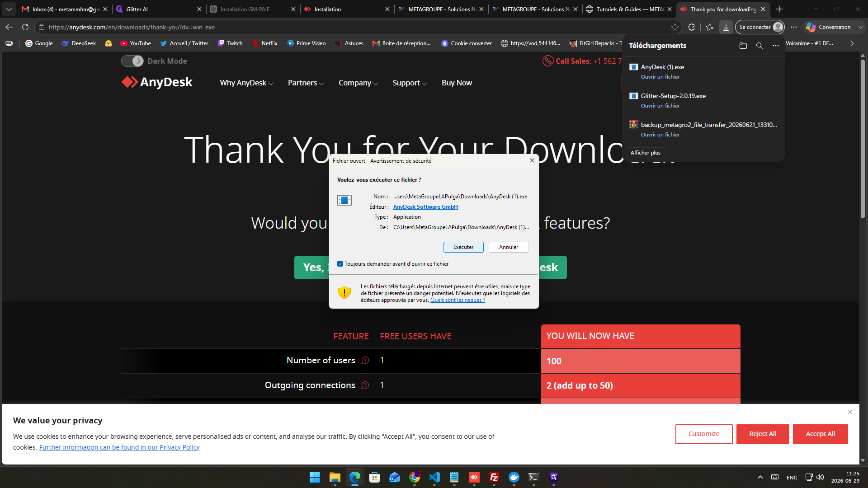
Task: Toggle the Dark Mode switch
Action: click(x=132, y=61)
